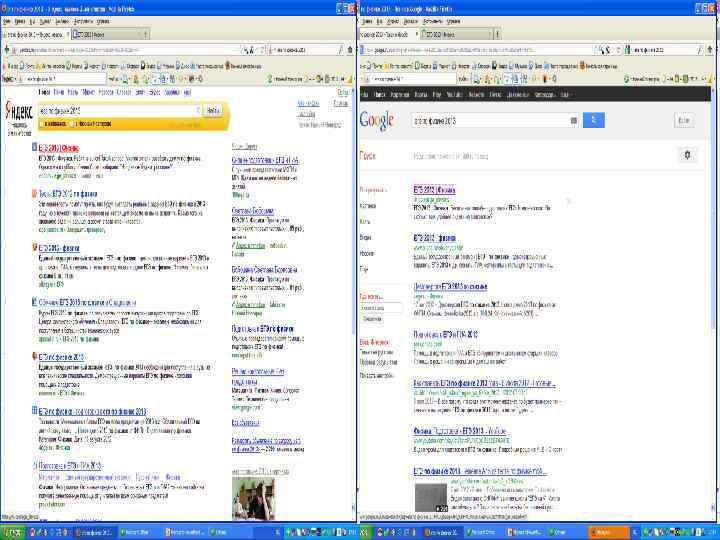The image size is (720, 540).
Task: Open on-screen keyboard in Google search box
Action: pyautogui.click(x=574, y=120)
